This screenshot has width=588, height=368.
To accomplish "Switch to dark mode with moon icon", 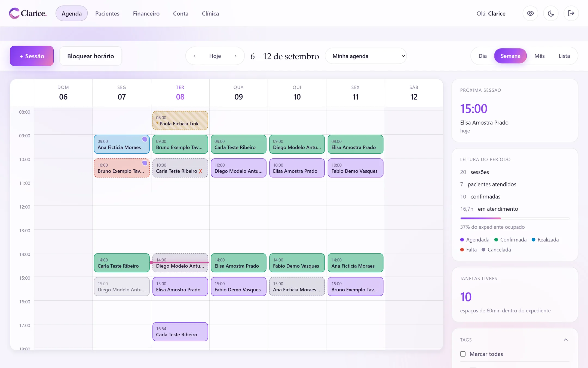I will tap(551, 13).
